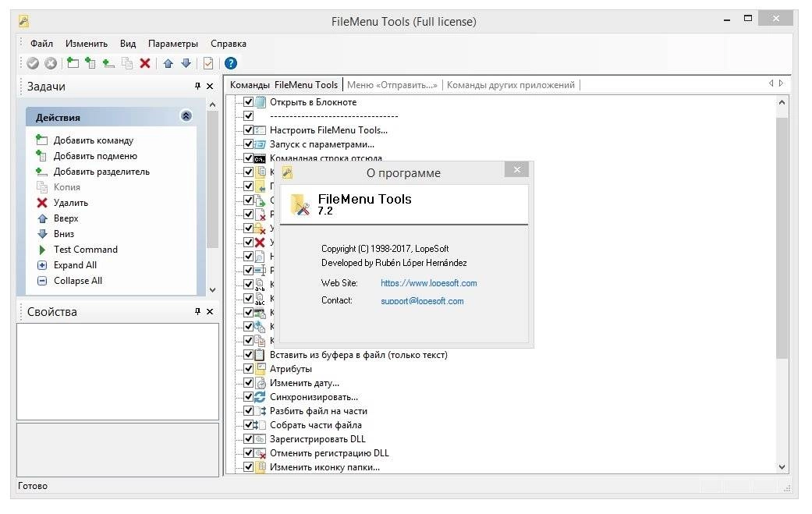This screenshot has width=812, height=514.
Task: Click the command list vertical scrollbar thumb
Action: pyautogui.click(x=782, y=237)
